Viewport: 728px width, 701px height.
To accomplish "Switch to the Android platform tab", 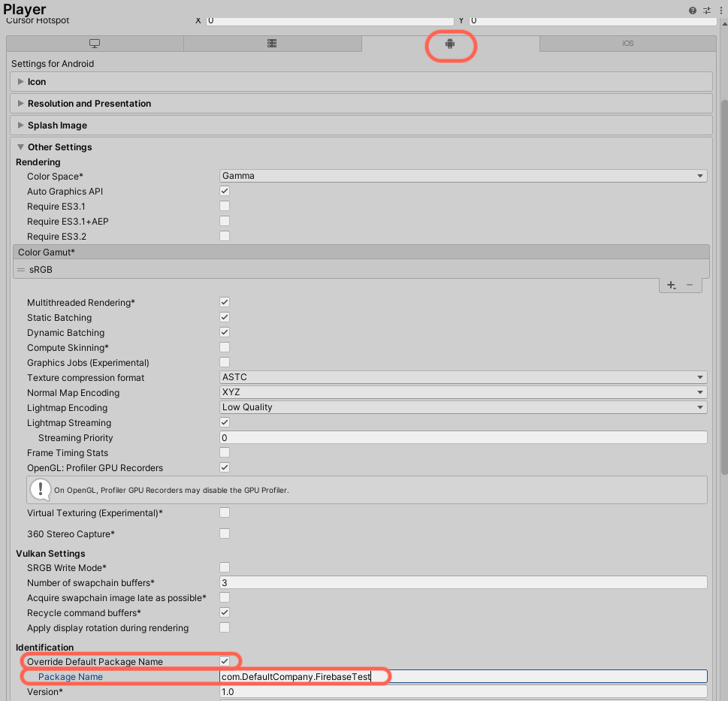I will click(450, 44).
